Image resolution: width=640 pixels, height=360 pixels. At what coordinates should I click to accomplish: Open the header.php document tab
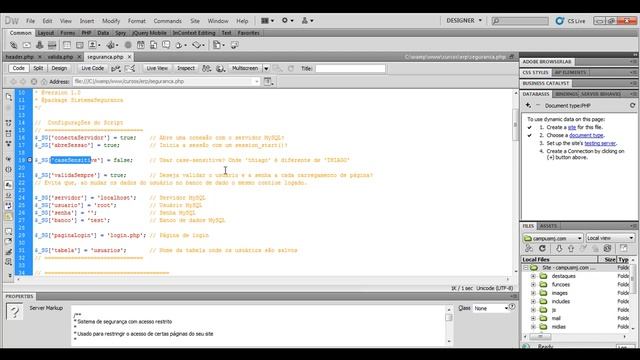[x=19, y=57]
